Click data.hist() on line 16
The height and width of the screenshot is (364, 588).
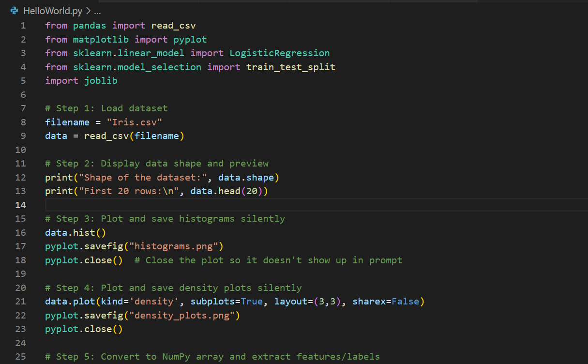[x=75, y=233]
